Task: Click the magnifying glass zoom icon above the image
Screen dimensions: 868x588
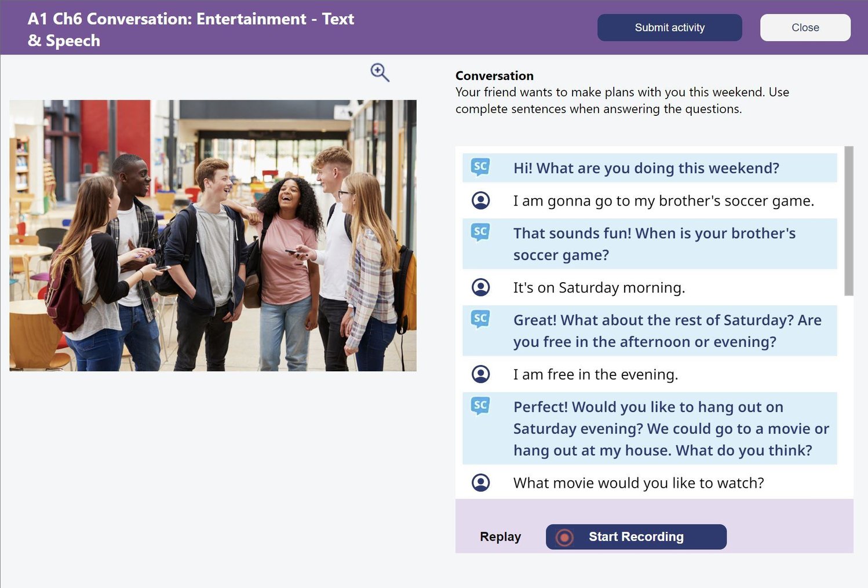Action: [x=380, y=72]
